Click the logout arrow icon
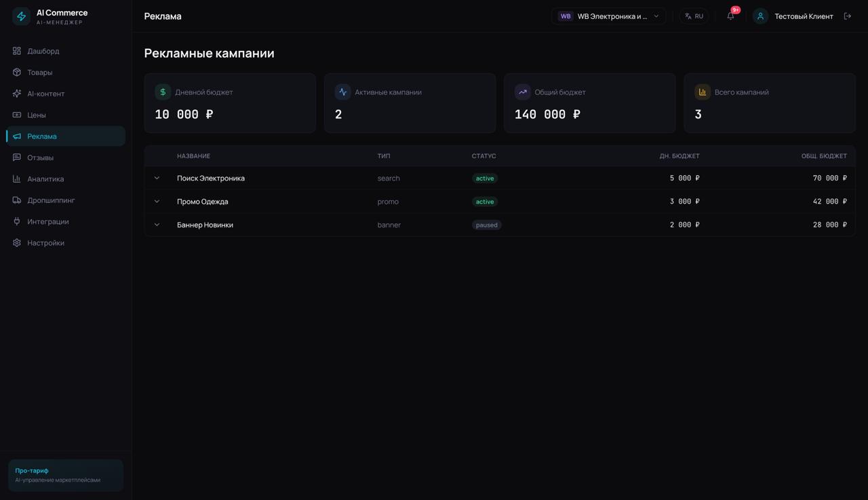Image resolution: width=868 pixels, height=500 pixels. 847,16
